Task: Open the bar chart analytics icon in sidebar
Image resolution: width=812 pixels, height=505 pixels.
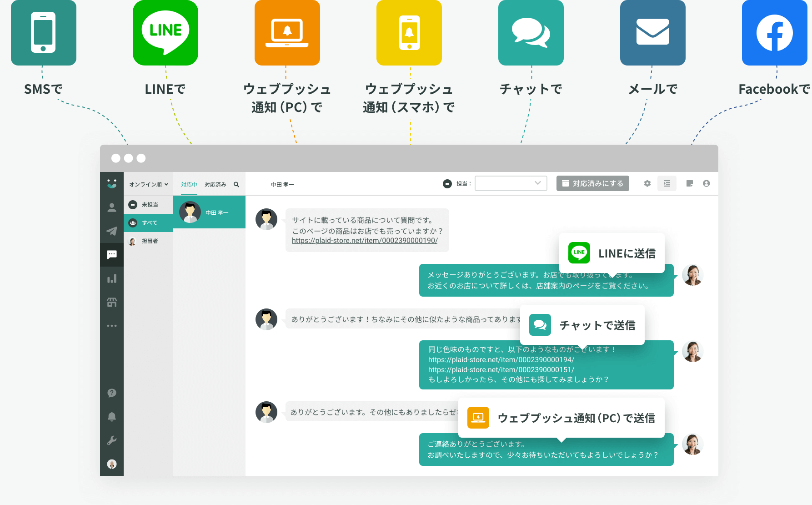Action: pyautogui.click(x=112, y=278)
